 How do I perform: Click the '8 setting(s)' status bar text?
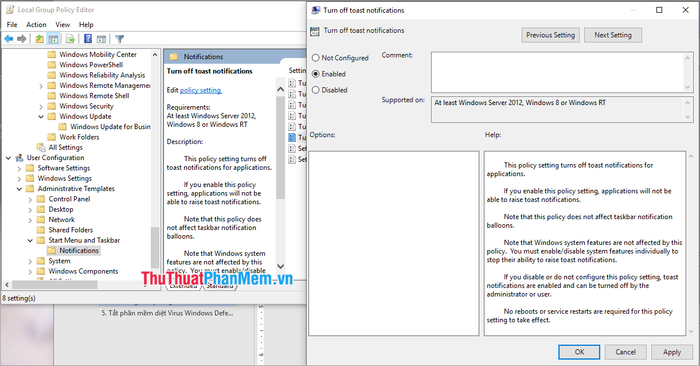(19, 298)
